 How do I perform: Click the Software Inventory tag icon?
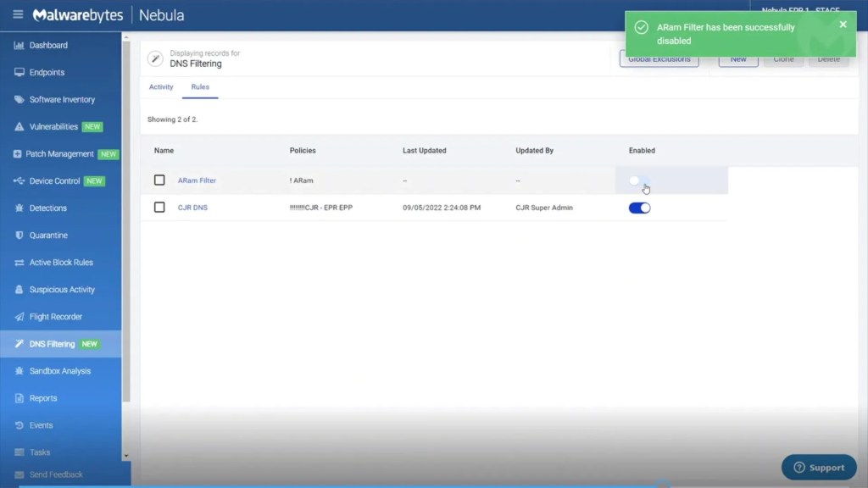(19, 100)
